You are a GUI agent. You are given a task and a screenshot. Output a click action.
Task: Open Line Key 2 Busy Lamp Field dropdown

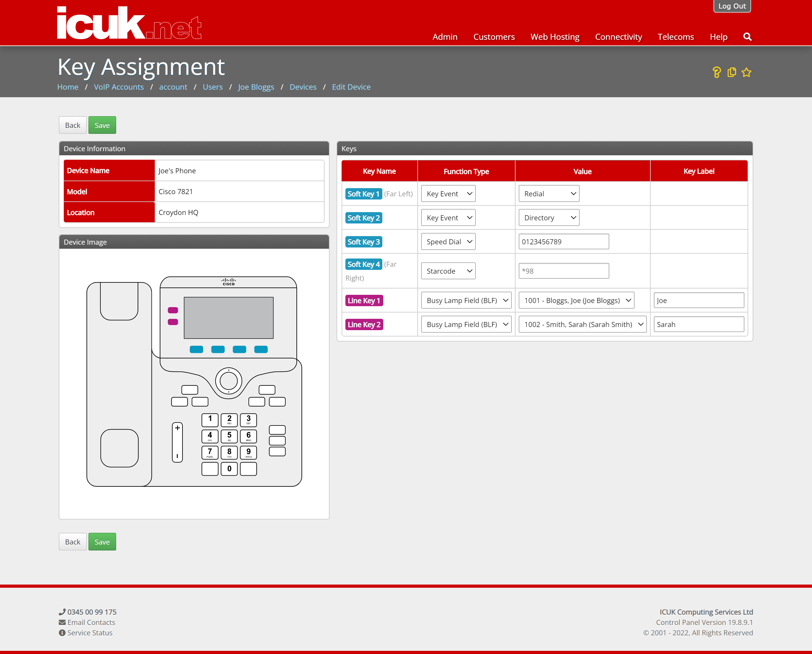466,324
